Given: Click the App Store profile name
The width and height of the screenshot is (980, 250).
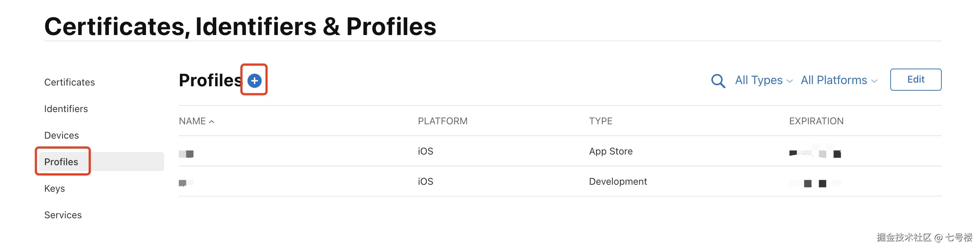Looking at the screenshot, I should tap(187, 154).
